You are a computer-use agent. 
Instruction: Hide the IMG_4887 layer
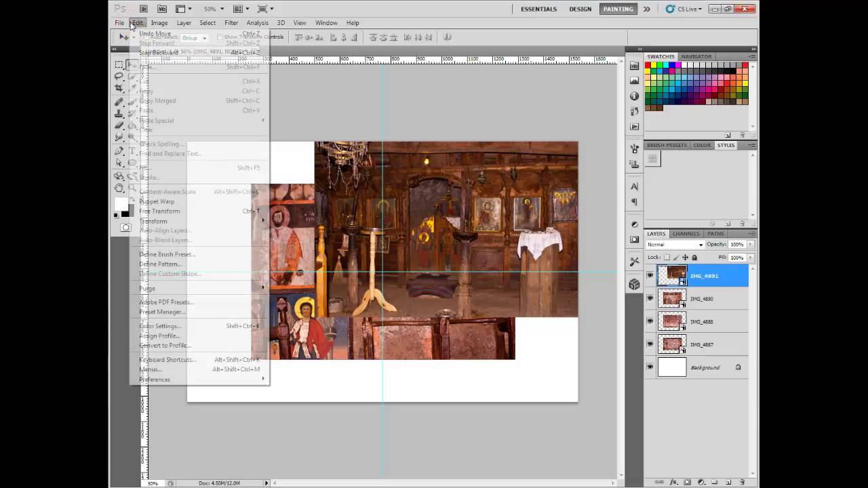pyautogui.click(x=650, y=344)
